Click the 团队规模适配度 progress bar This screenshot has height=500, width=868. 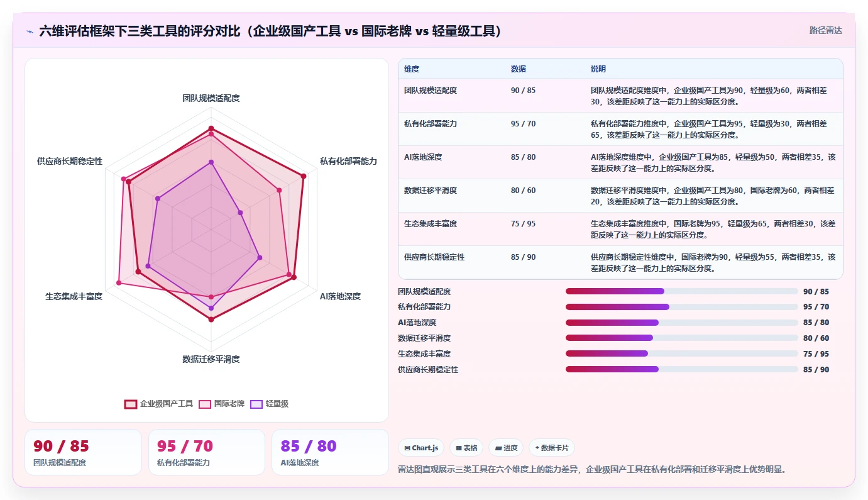(681, 291)
